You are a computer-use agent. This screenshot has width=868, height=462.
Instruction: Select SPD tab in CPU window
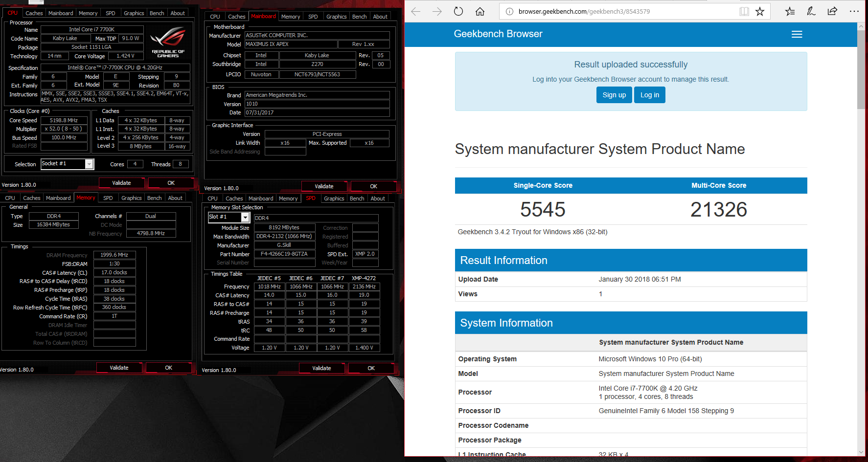coord(111,13)
